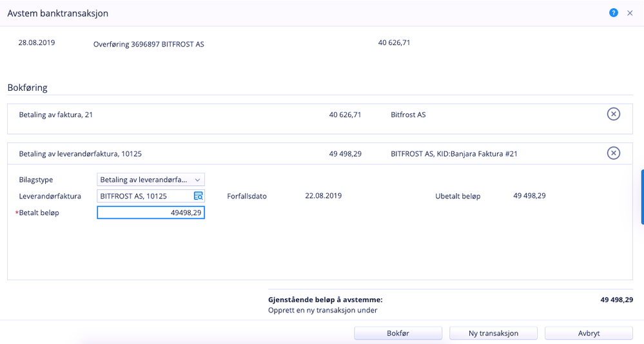Select the Betaling av faktura, 21 row
The height and width of the screenshot is (344, 644).
point(320,119)
